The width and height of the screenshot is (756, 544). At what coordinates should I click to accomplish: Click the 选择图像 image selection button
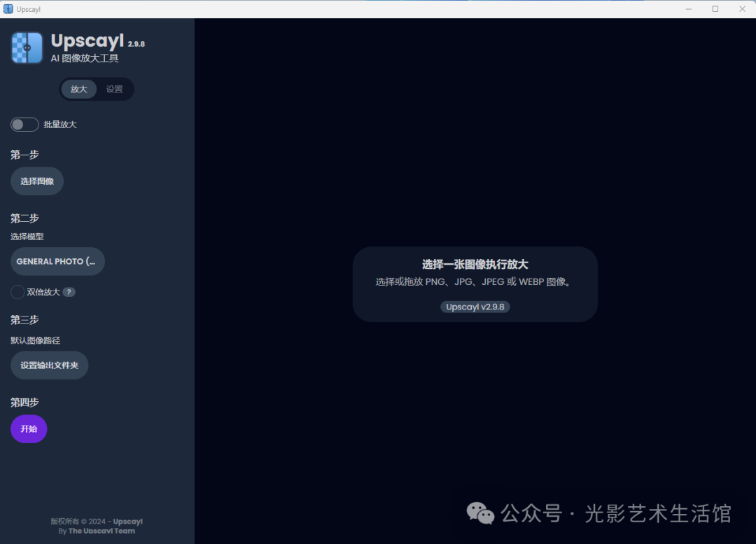tap(36, 181)
